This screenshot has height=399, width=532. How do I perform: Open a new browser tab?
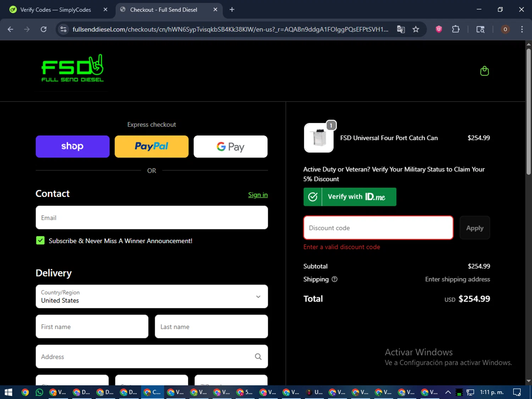click(232, 10)
